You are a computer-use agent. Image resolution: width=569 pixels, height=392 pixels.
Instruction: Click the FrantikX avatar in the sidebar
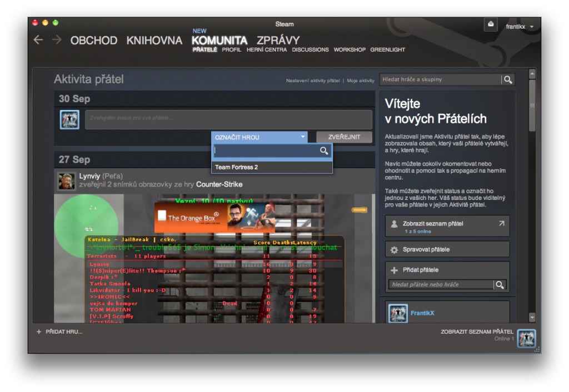coord(398,314)
